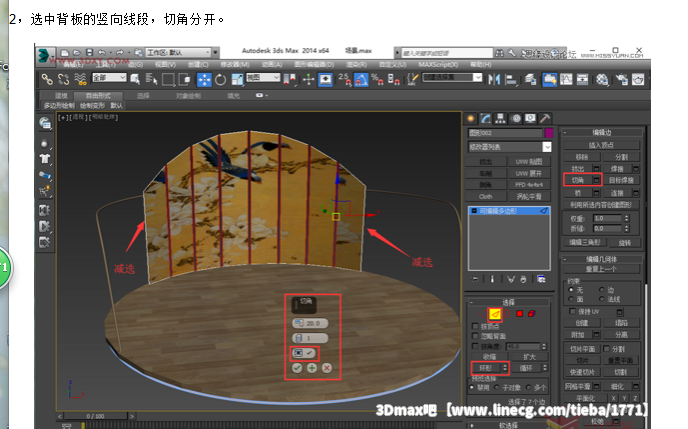Toggle the Spinner Snap icon
688x429 pixels.
click(393, 79)
